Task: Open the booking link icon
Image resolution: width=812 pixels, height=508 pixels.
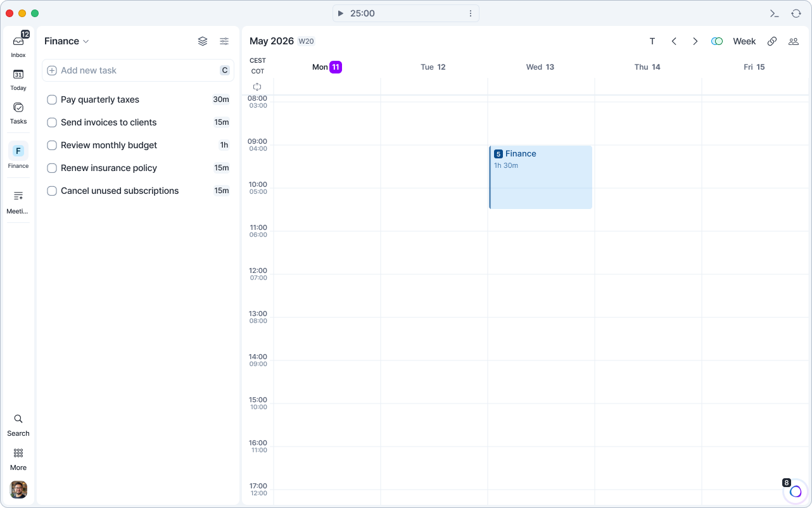Action: coord(772,41)
